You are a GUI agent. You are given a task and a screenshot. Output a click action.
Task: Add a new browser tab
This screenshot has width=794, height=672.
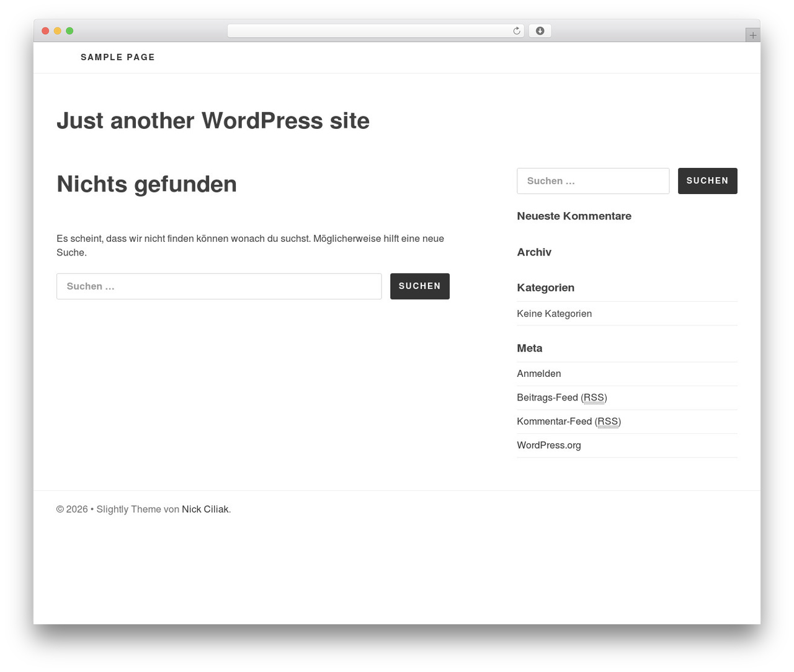point(752,35)
